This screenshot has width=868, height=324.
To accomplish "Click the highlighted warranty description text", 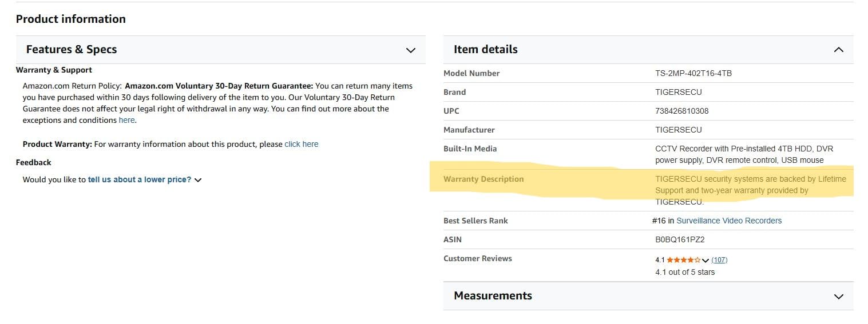I will point(751,190).
